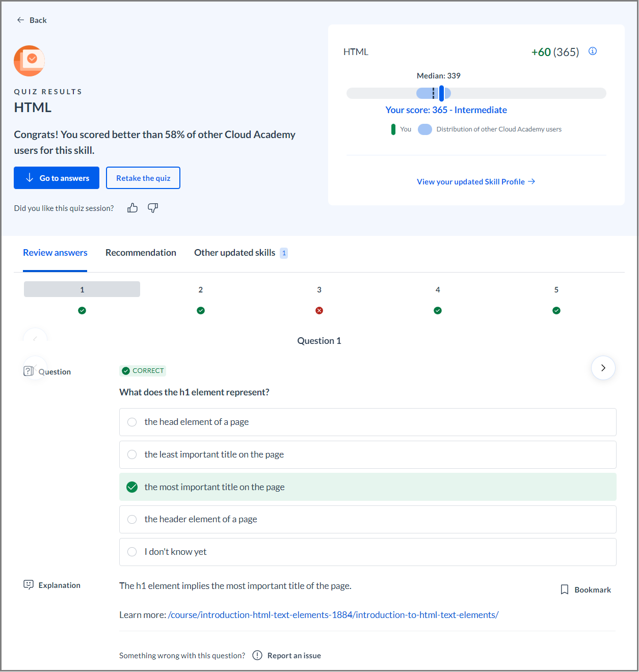Screen dimensions: 639x672
Task: Switch to the Recommendation tab
Action: [141, 253]
